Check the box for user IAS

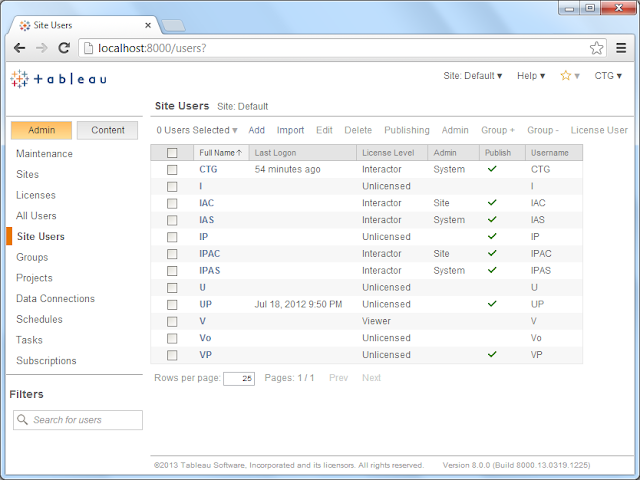pyautogui.click(x=172, y=220)
